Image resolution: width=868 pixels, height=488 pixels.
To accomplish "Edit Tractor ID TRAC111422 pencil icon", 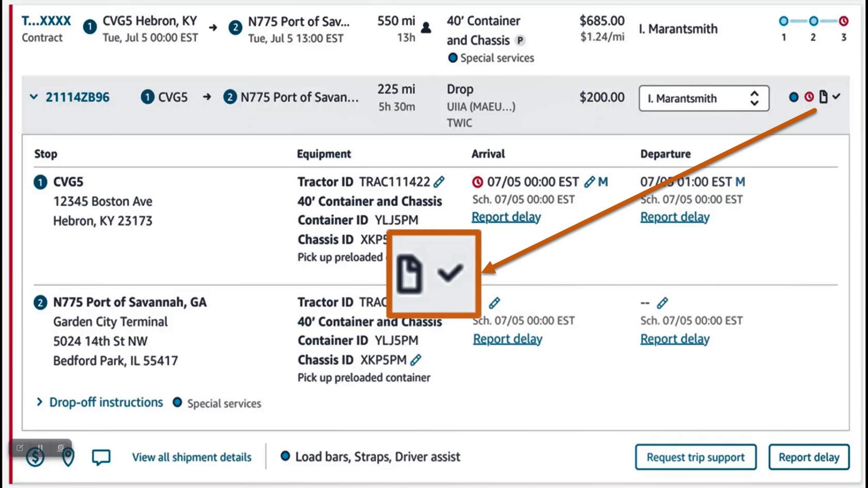I will [x=439, y=182].
